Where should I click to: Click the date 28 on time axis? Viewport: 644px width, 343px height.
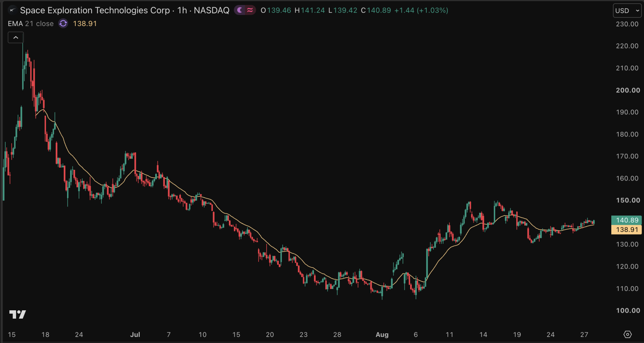[337, 334]
